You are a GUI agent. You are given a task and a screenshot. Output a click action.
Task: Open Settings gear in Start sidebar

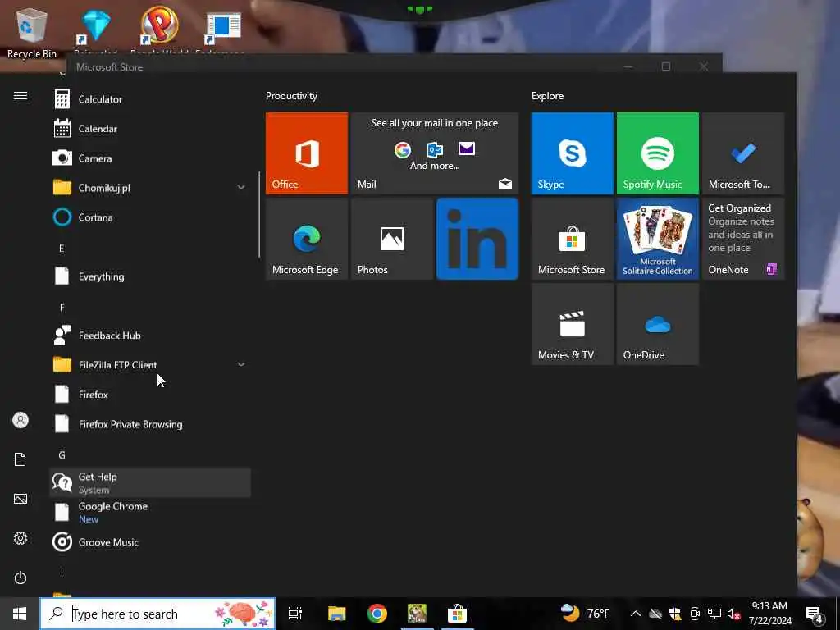point(21,538)
